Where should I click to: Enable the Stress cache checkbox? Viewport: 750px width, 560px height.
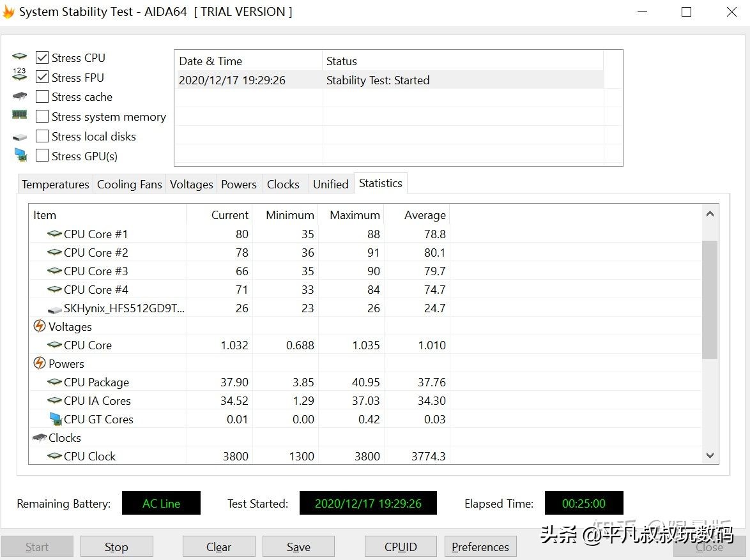pyautogui.click(x=42, y=96)
